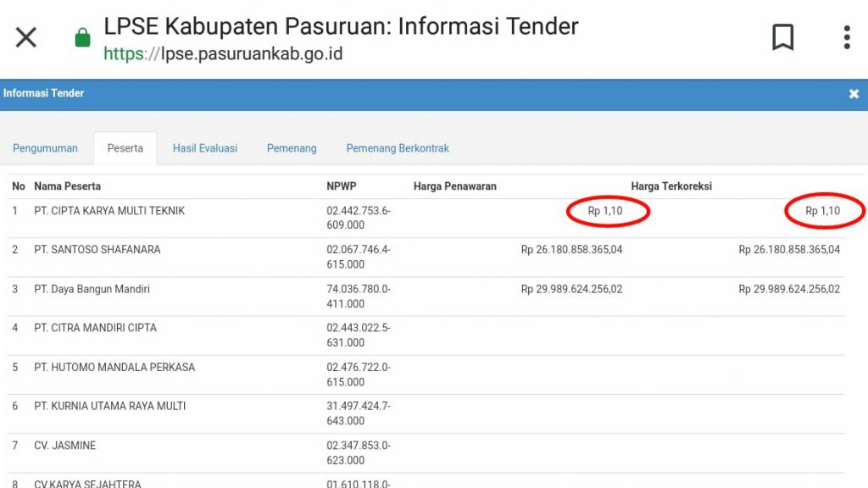Click the NPWP column header
The image size is (868, 488).
tap(342, 186)
